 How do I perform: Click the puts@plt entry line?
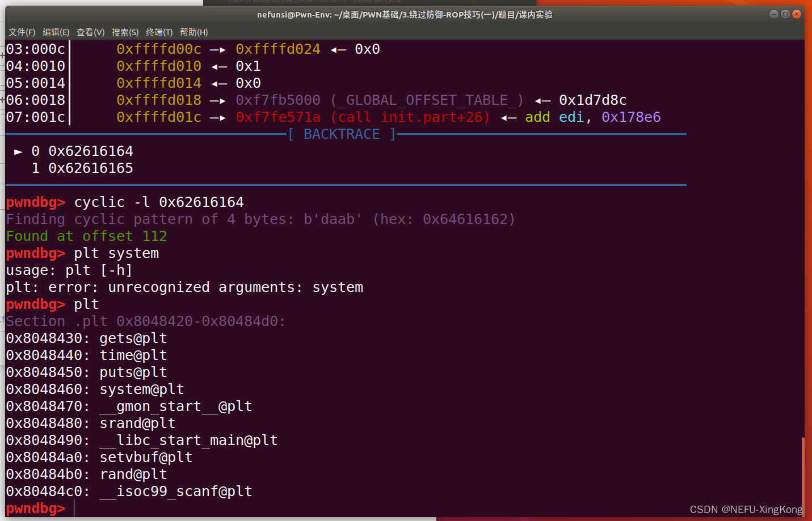point(86,372)
